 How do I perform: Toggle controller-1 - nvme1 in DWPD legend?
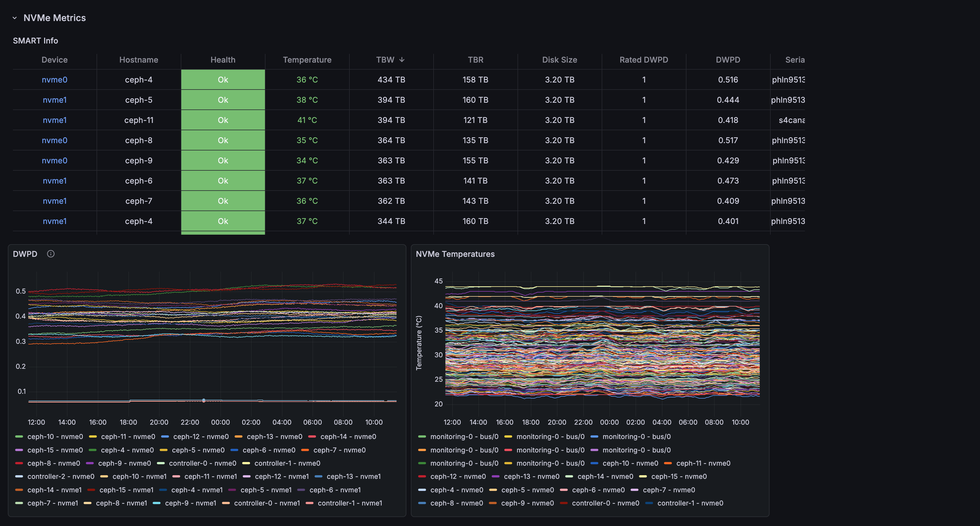(350, 503)
